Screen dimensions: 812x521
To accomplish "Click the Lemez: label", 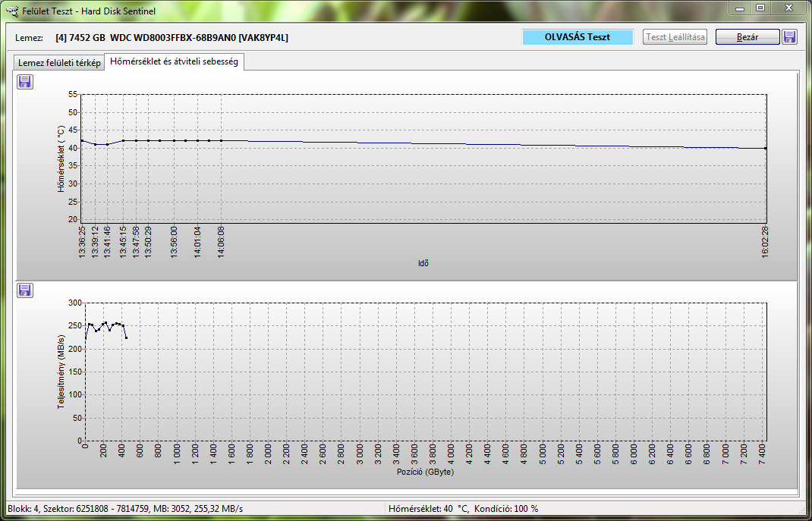I will 29,38.
